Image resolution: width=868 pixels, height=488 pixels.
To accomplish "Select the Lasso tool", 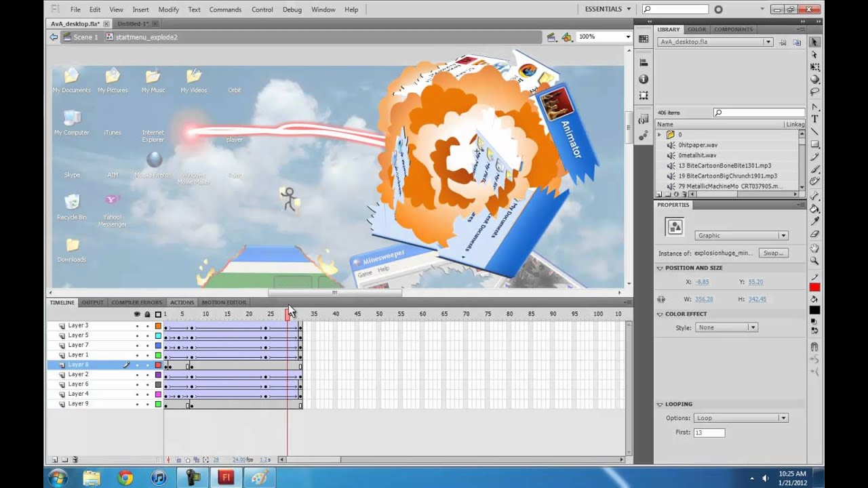I will pos(814,91).
